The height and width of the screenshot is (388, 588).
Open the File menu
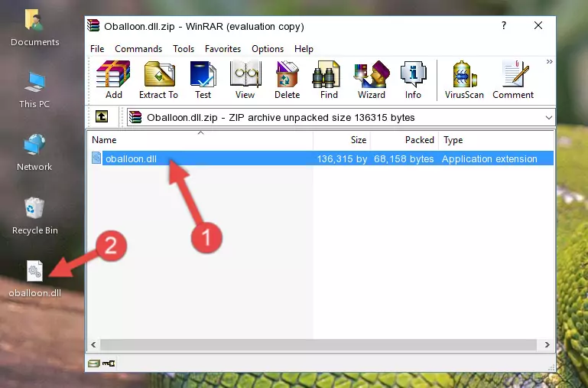[x=97, y=49]
